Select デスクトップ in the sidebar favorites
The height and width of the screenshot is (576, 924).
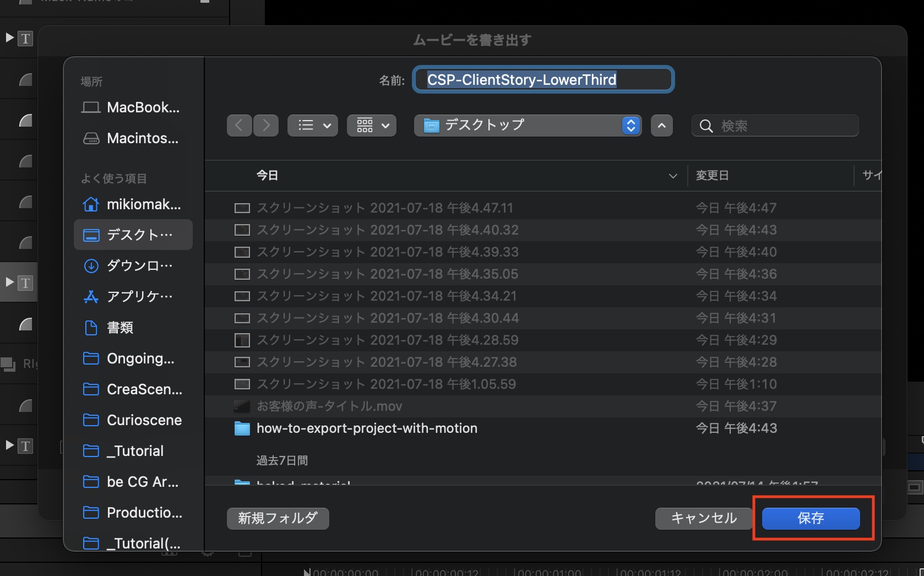[x=133, y=235]
